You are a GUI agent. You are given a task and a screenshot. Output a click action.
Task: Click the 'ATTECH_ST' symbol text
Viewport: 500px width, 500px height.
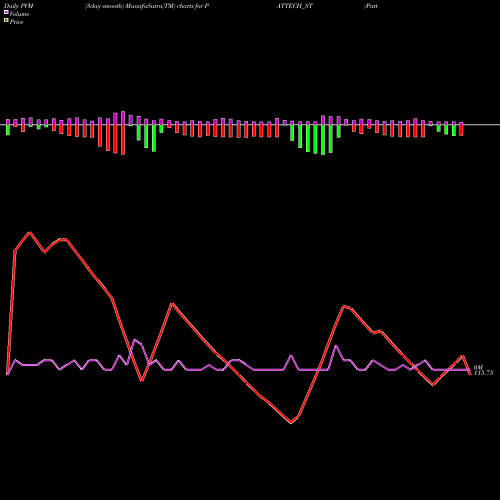point(294,6)
